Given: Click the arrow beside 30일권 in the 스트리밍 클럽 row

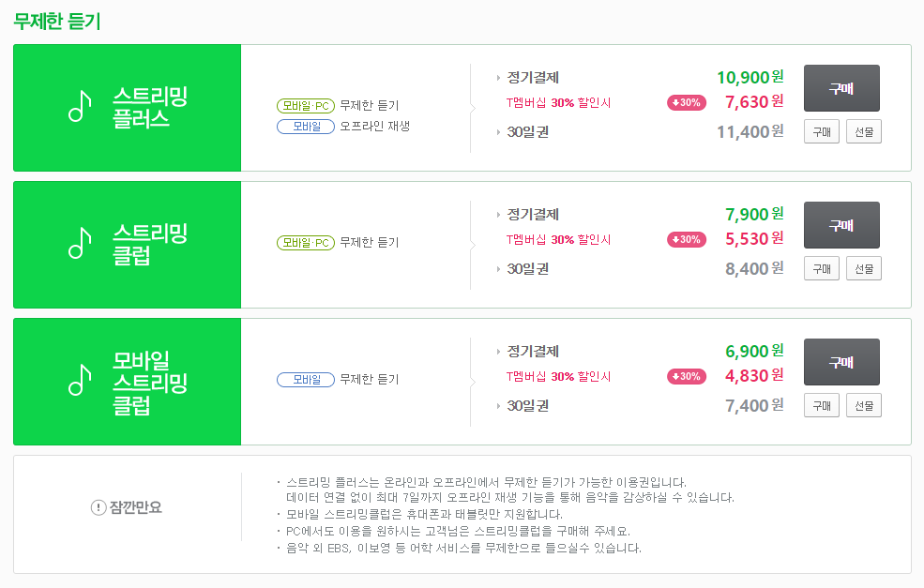Looking at the screenshot, I should click(x=498, y=269).
